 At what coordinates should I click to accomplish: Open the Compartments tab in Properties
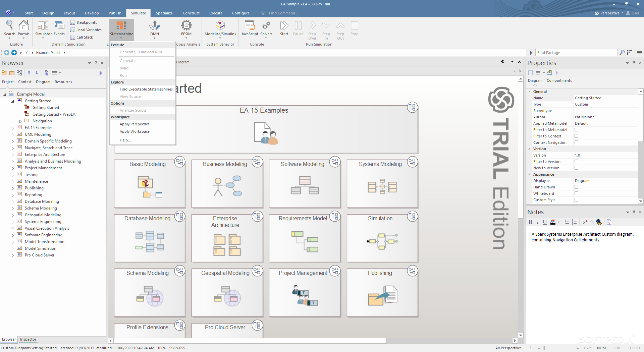pos(559,80)
